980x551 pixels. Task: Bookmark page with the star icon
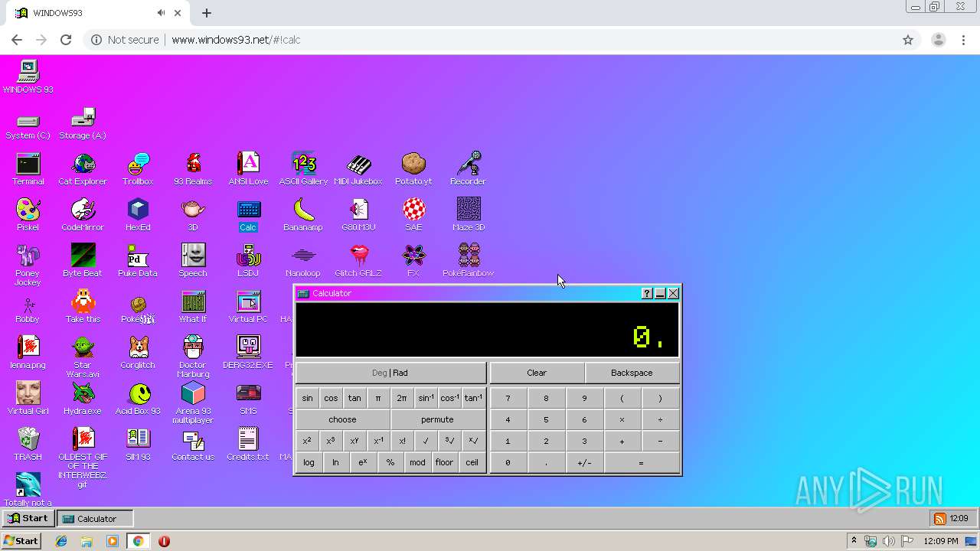(x=908, y=40)
